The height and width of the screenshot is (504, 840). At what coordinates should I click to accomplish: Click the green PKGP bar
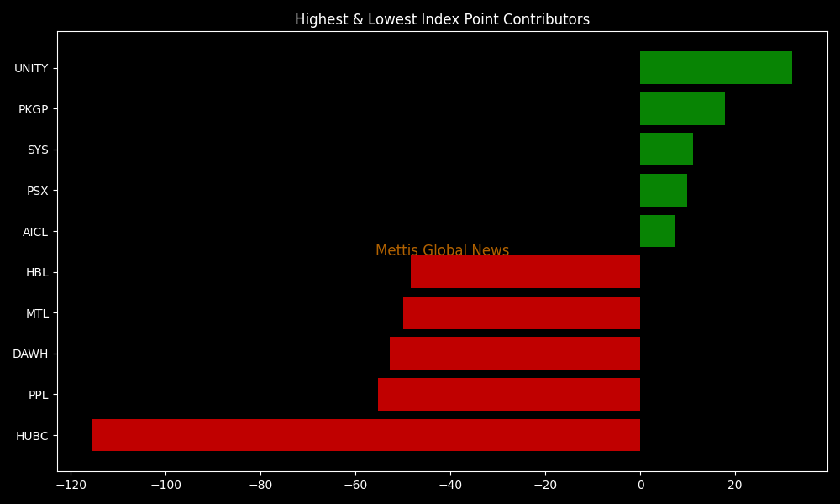tap(682, 108)
